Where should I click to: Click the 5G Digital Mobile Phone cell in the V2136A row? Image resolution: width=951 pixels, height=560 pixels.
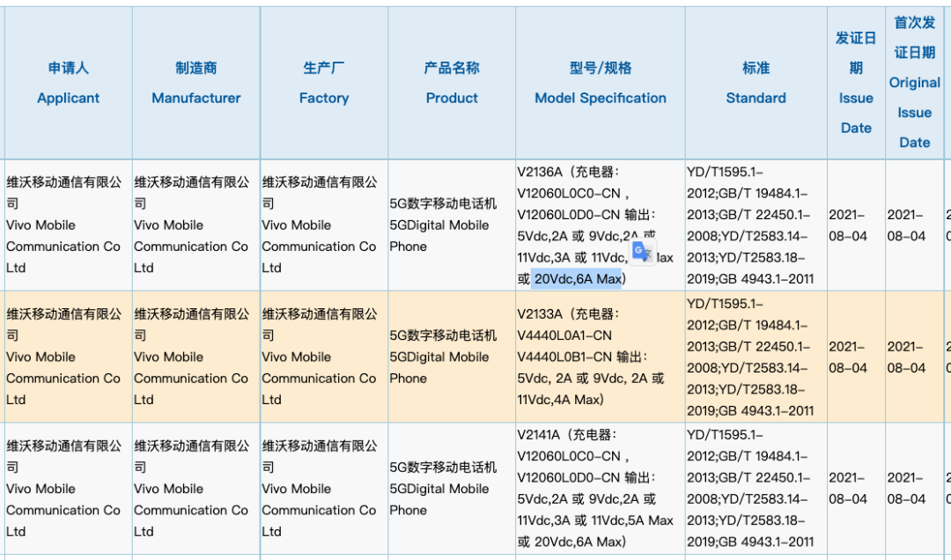click(452, 225)
